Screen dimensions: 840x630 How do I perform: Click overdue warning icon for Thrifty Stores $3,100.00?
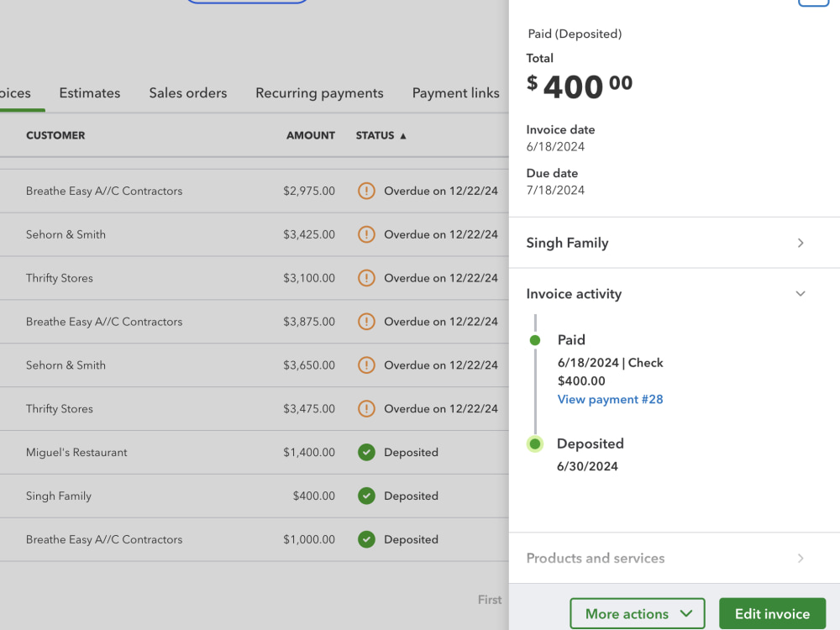[366, 278]
